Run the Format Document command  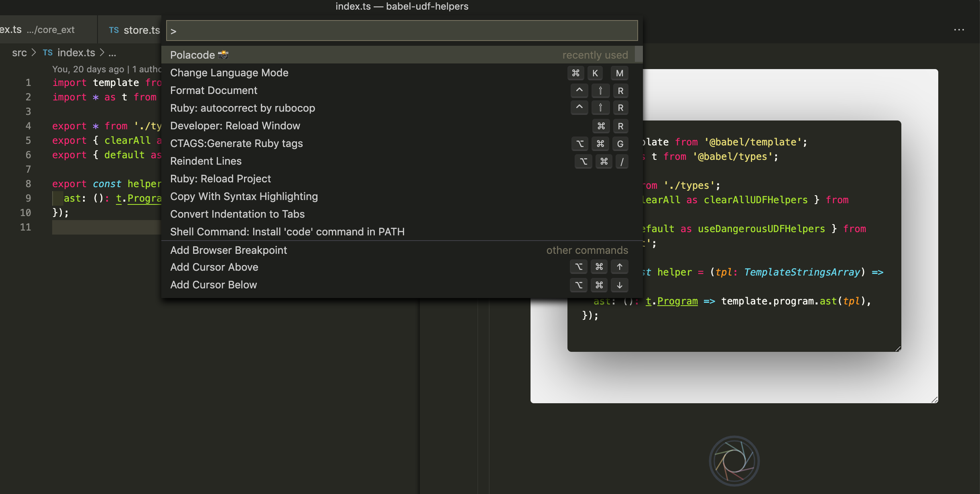point(213,90)
